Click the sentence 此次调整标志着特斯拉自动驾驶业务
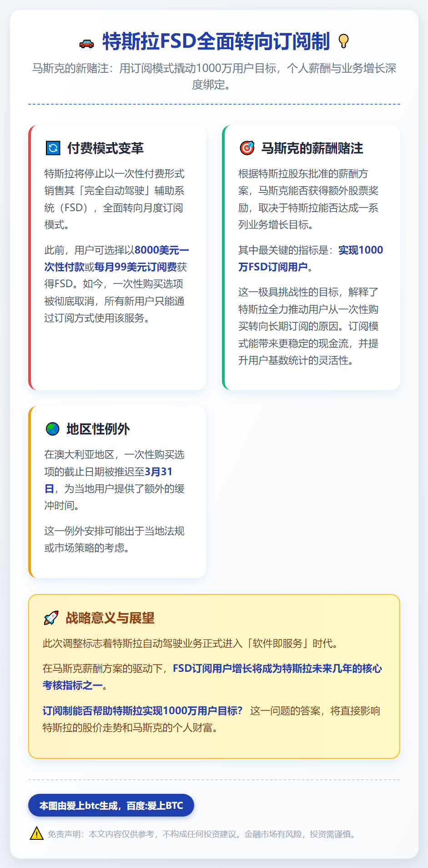Viewport: 428px width, 868px height. click(191, 643)
